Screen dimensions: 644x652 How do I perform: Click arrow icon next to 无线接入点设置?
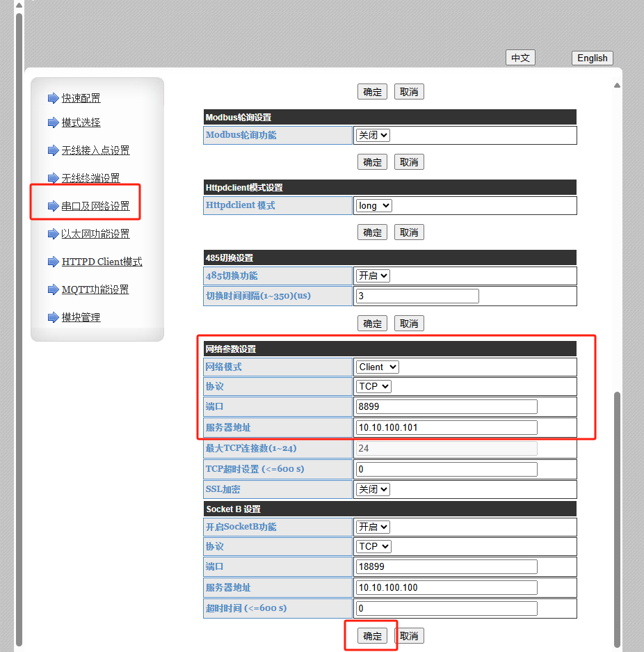tap(53, 150)
